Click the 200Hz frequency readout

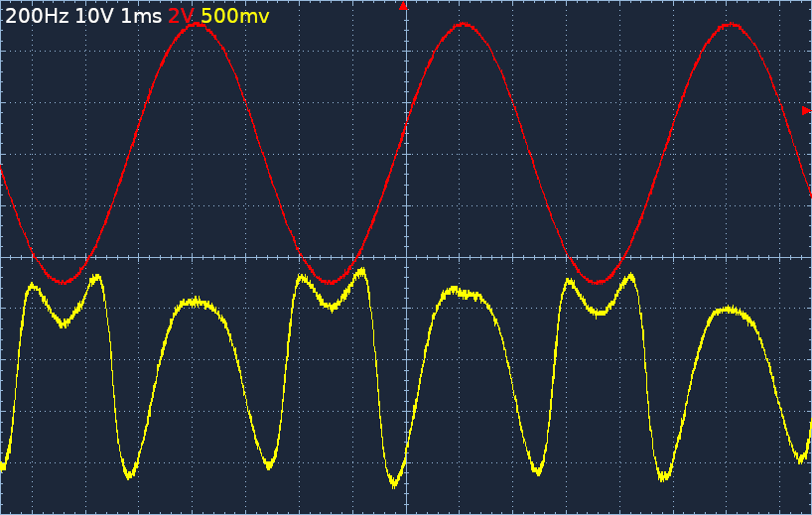(37, 17)
